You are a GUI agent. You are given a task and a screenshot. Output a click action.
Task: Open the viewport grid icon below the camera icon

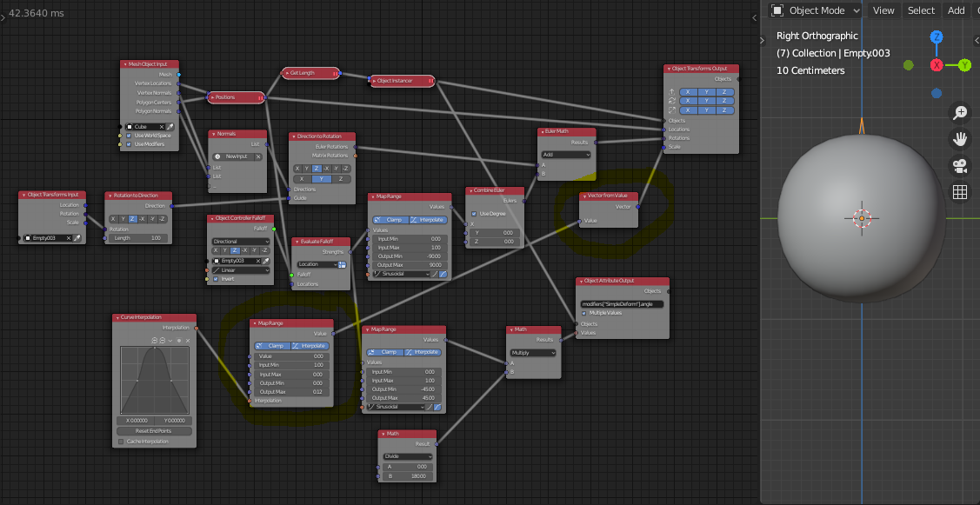(x=959, y=192)
